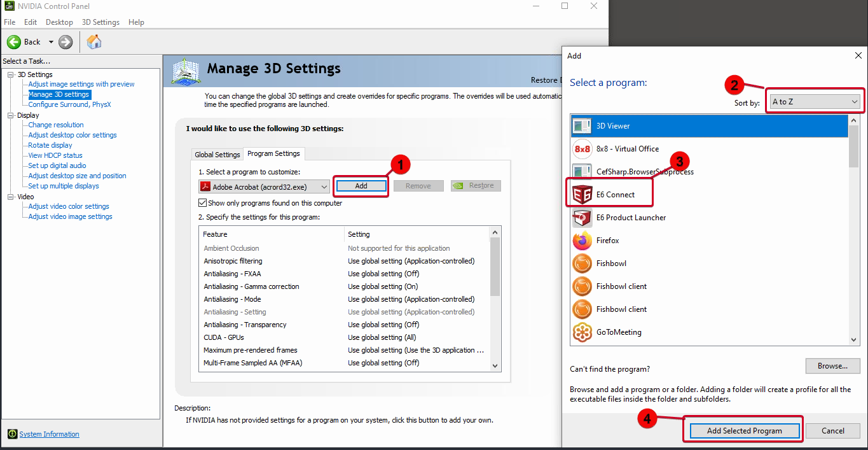This screenshot has width=868, height=450.
Task: Collapse the Display tree node
Action: point(11,115)
